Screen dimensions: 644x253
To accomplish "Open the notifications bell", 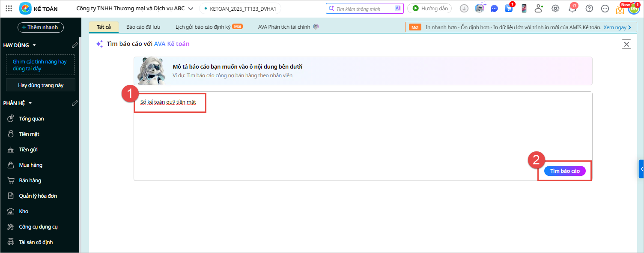I will 572,8.
